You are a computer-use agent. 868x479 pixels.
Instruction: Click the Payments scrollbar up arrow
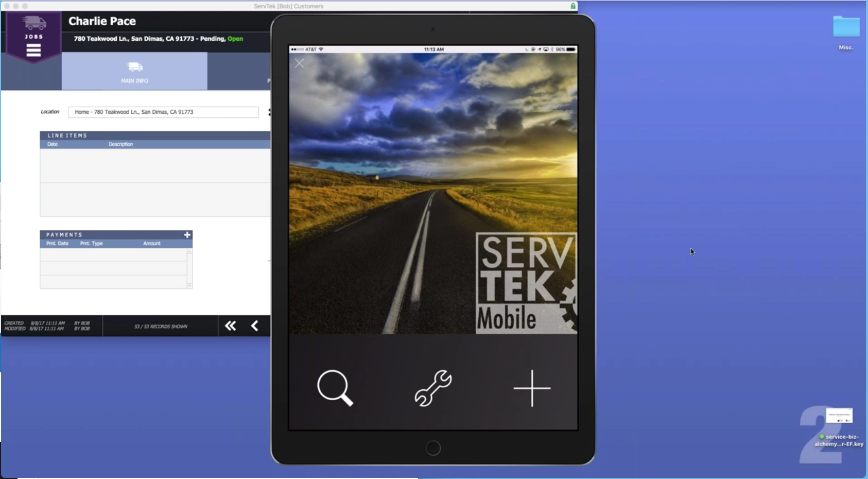[x=189, y=251]
